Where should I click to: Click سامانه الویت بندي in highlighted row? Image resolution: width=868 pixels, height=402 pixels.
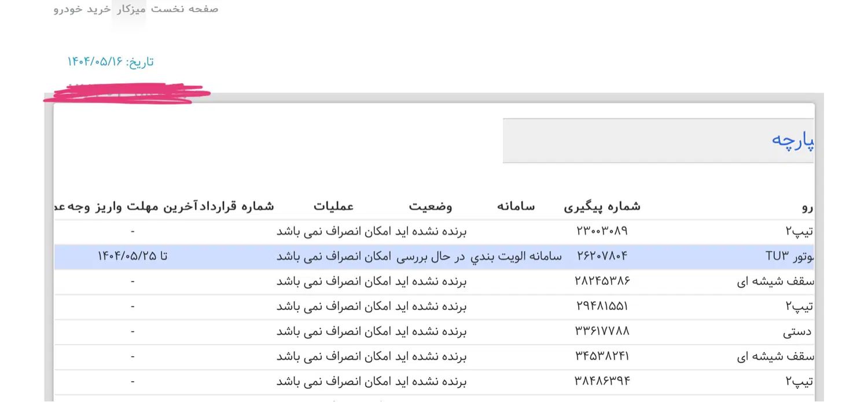[515, 256]
